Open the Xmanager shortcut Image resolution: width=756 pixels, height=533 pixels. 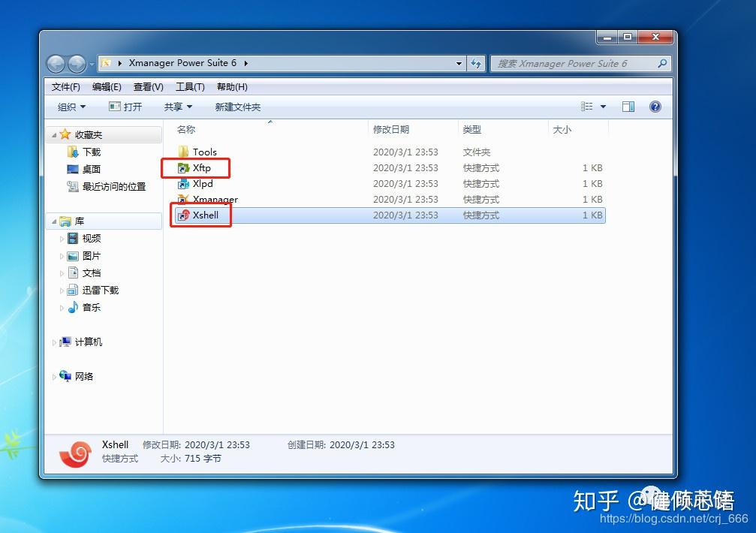211,200
